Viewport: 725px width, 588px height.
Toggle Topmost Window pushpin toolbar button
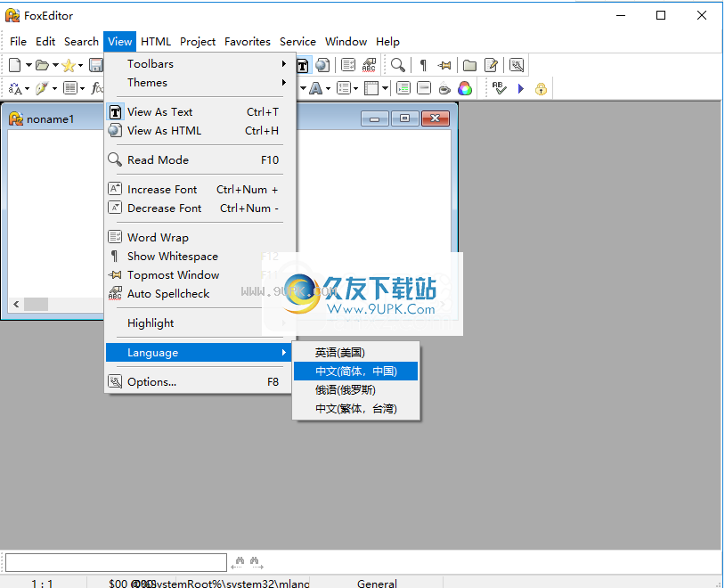pos(444,65)
